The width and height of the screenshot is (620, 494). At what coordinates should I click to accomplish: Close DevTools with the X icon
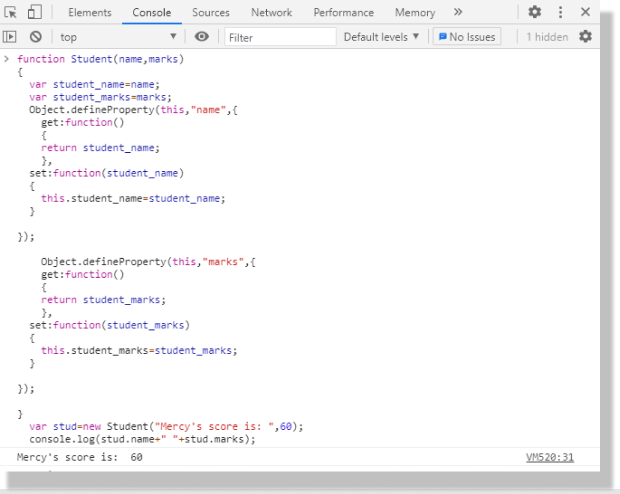tap(586, 12)
